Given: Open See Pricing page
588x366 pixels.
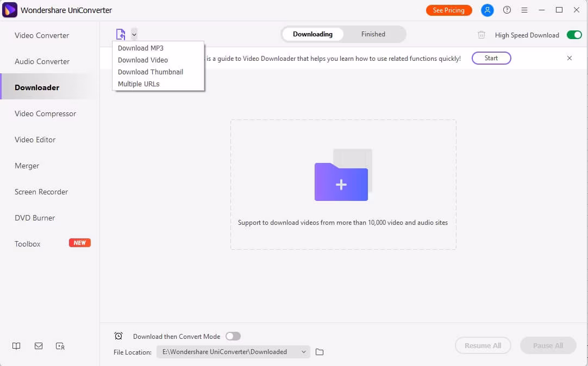Looking at the screenshot, I should pos(449,10).
